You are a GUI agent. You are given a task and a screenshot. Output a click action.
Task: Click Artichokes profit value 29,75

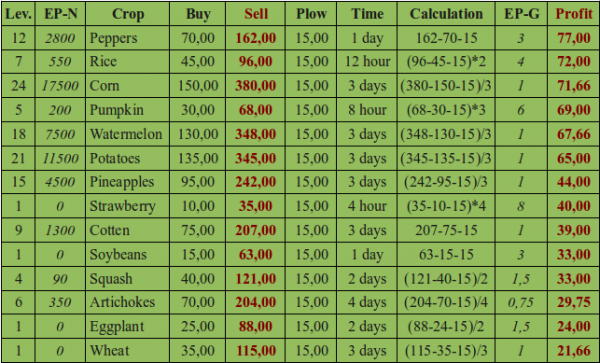tap(574, 302)
